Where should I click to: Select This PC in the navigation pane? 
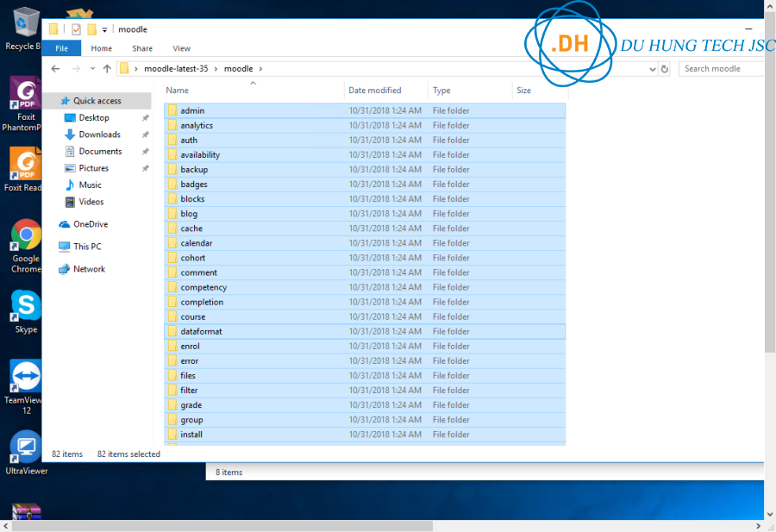pos(87,247)
